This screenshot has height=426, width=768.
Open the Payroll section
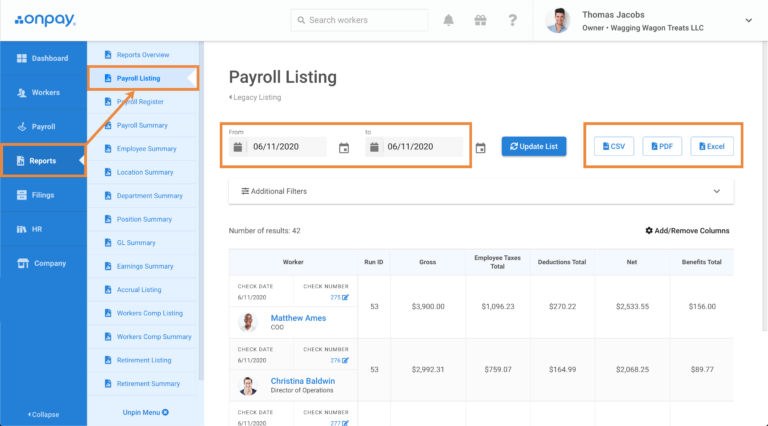click(x=44, y=127)
